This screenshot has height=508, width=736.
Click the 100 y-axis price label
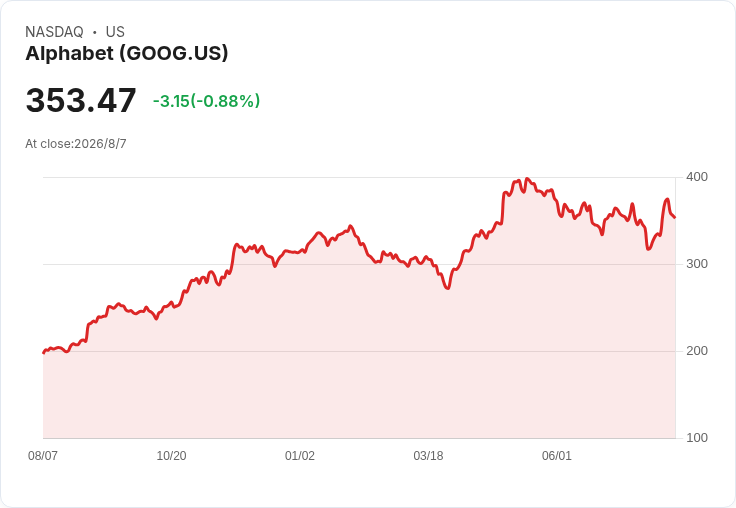pyautogui.click(x=697, y=438)
